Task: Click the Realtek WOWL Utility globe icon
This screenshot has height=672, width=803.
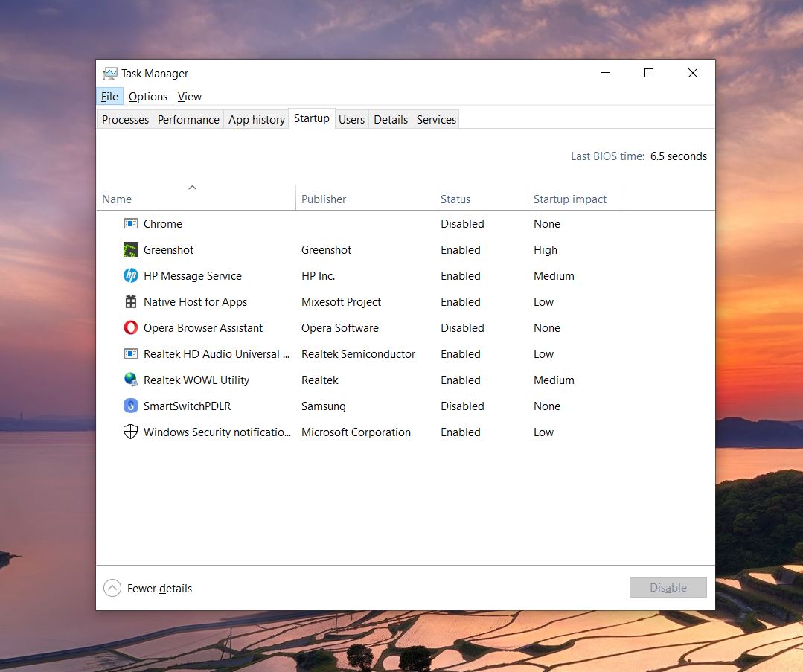Action: 130,380
